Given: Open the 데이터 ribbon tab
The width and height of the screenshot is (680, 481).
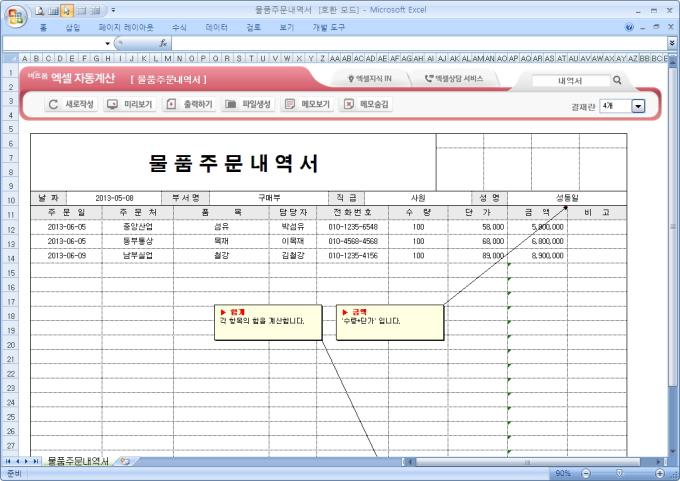Looking at the screenshot, I should point(216,27).
